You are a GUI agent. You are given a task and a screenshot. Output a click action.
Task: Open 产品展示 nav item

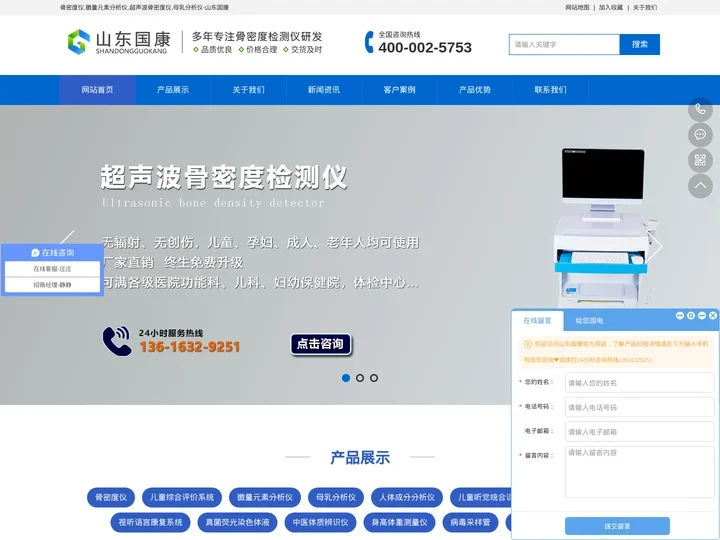(x=173, y=90)
